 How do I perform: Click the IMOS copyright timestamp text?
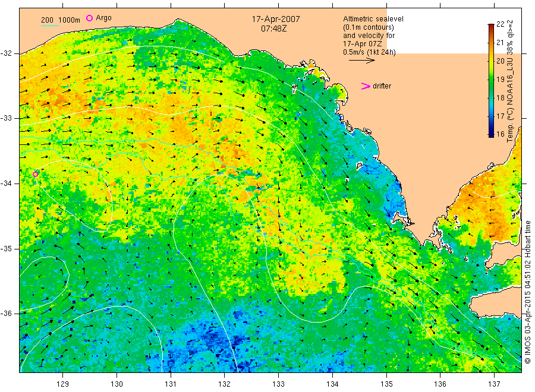[527, 292]
